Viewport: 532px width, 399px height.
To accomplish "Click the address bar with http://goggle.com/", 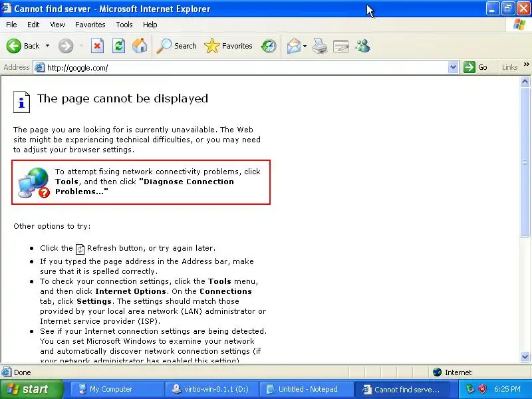I will coord(246,68).
